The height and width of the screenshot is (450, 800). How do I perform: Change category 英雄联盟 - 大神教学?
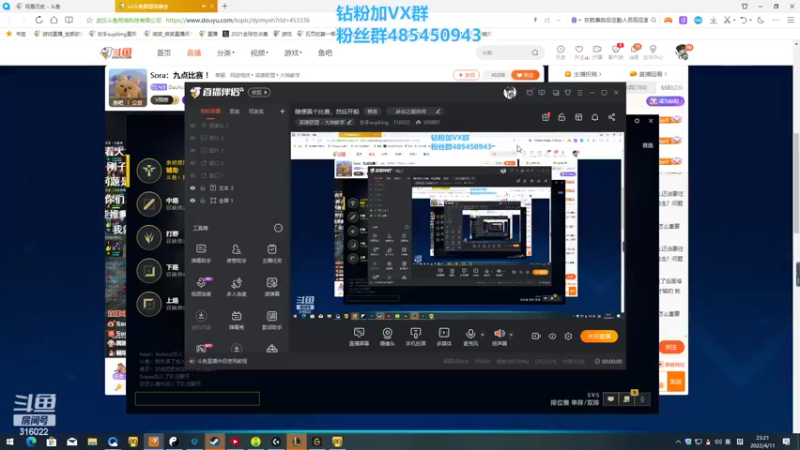tap(325, 122)
